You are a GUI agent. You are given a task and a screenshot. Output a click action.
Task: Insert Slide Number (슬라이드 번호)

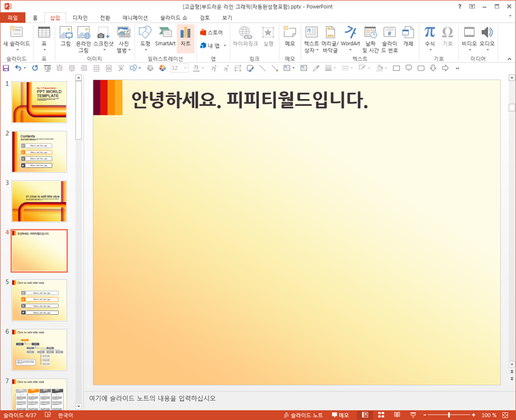390,39
